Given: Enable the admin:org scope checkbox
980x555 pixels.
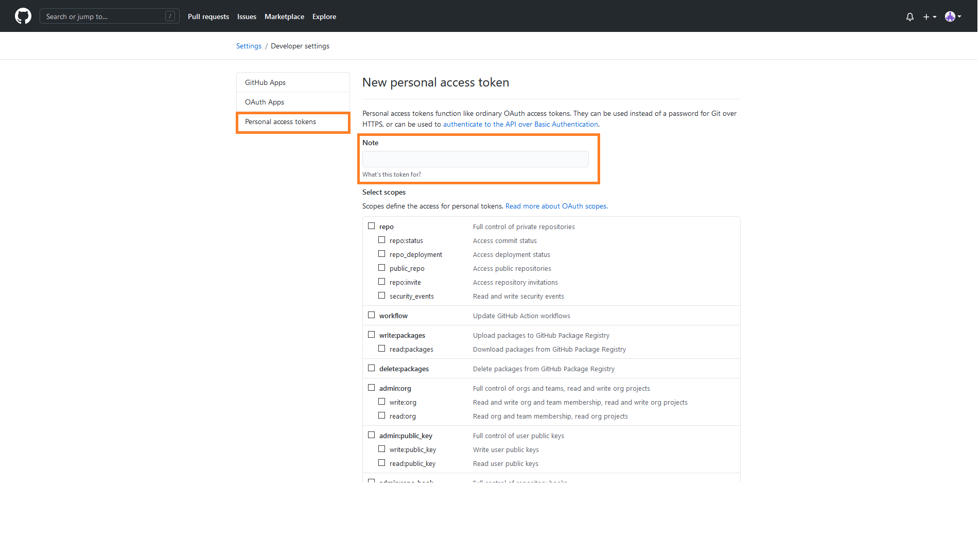Looking at the screenshot, I should tap(371, 388).
